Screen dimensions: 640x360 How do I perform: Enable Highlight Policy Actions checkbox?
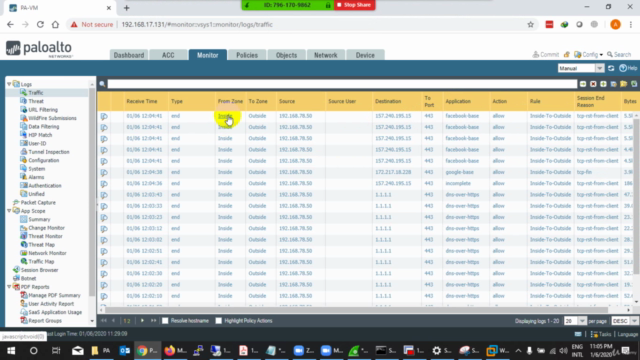pos(219,321)
